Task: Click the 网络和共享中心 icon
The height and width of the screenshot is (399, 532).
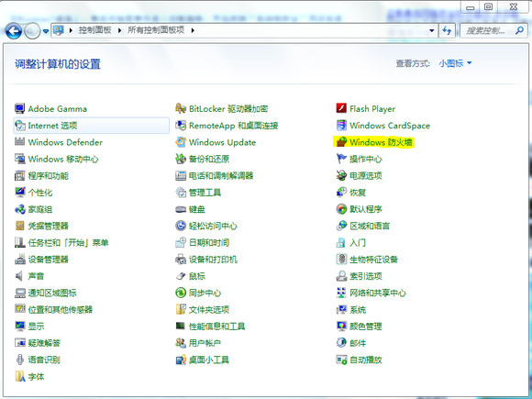Action: pyautogui.click(x=341, y=293)
